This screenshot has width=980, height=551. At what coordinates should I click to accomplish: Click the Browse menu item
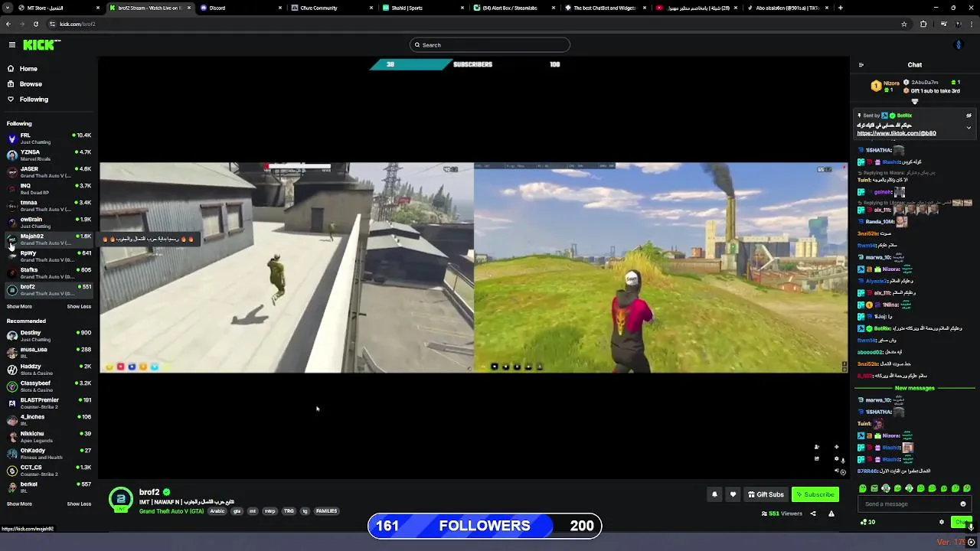(31, 84)
